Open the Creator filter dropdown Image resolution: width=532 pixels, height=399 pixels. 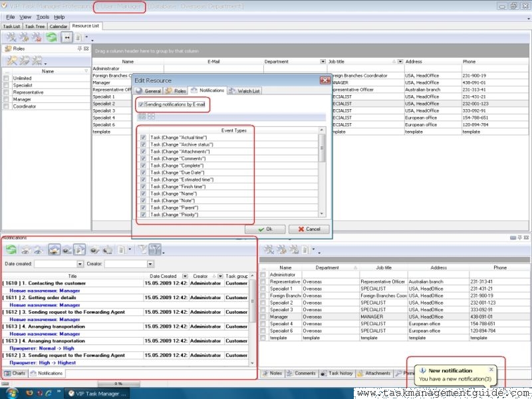click(150, 263)
